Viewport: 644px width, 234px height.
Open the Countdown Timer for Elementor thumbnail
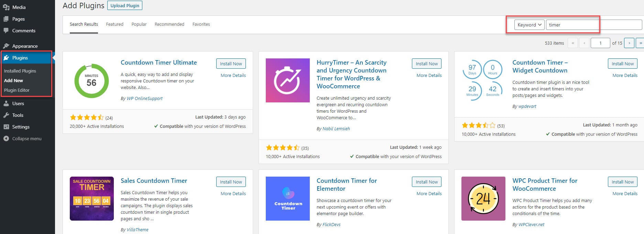pos(288,199)
